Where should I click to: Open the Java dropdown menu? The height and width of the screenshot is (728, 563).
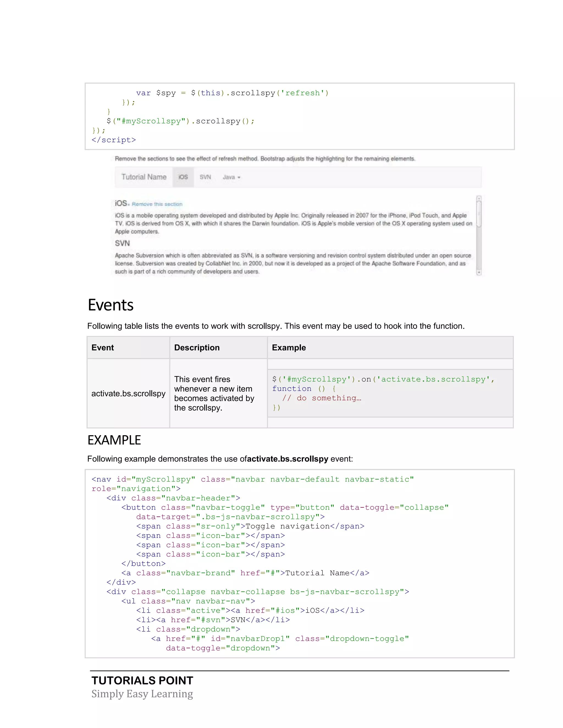[x=231, y=177]
